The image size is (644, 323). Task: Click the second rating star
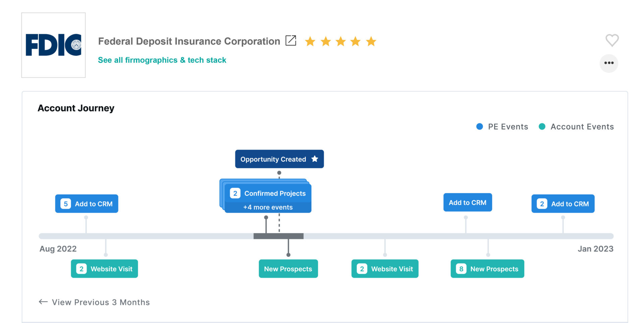tap(326, 41)
